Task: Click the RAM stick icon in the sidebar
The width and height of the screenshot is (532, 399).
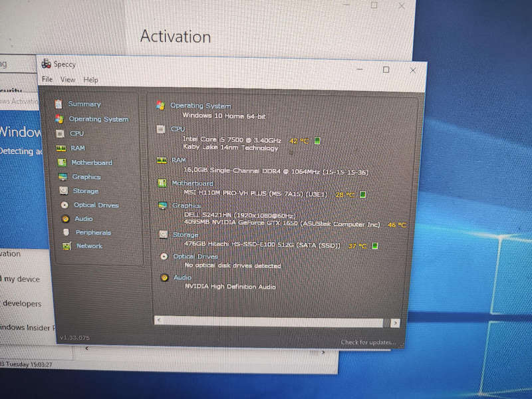Action: point(61,148)
